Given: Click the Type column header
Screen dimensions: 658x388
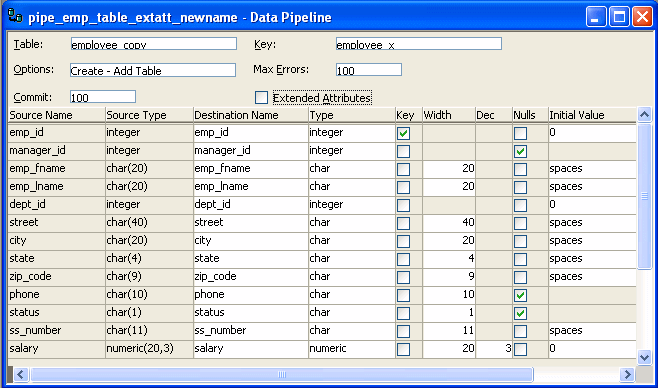Looking at the screenshot, I should click(x=352, y=115).
